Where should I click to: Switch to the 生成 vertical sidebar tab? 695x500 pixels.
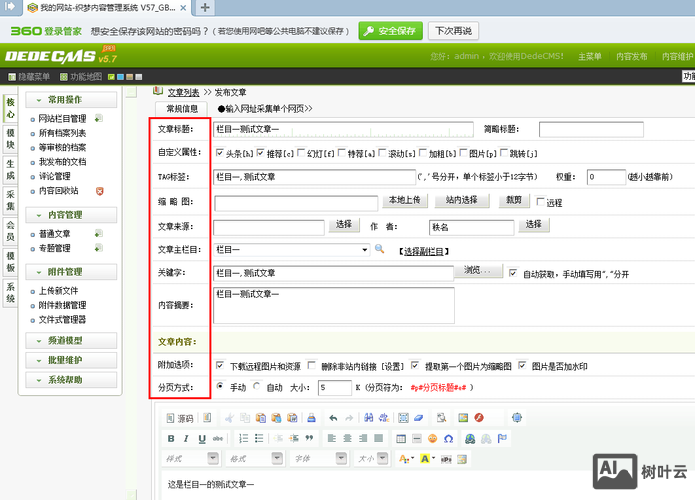(x=10, y=170)
